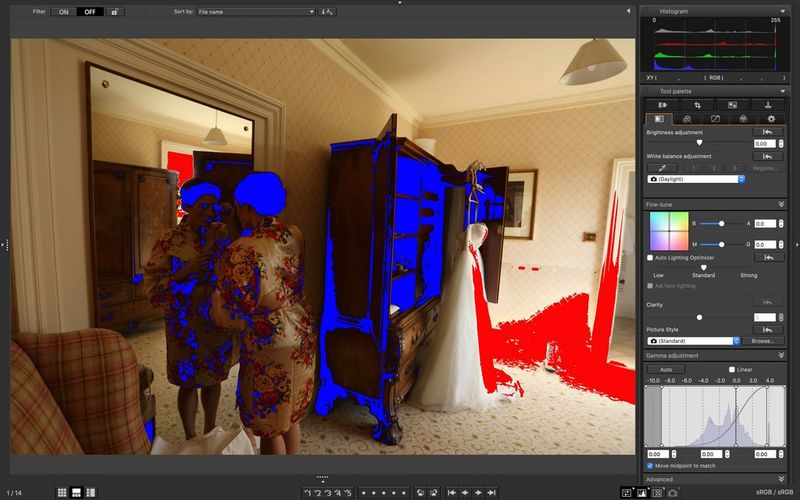
Task: Enable Auto Lighting Optimizer checkbox
Action: coord(651,258)
